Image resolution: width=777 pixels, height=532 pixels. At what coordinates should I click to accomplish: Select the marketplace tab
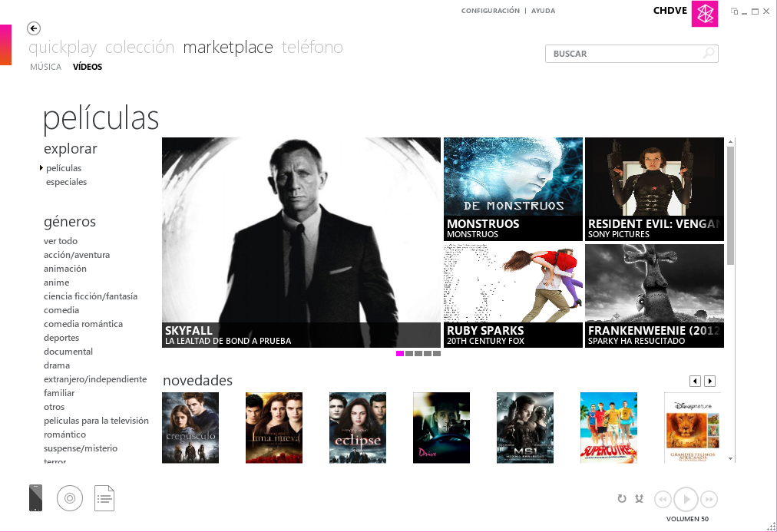(228, 48)
